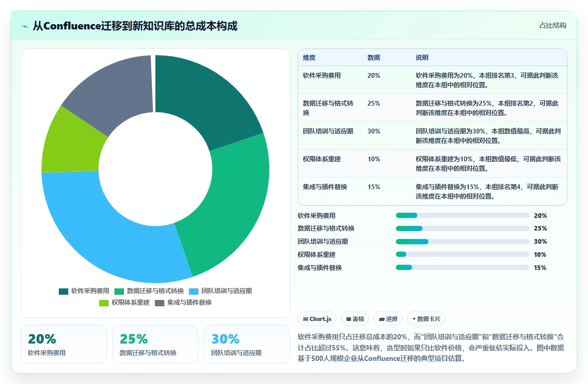Click the 30% value in table
Screen dimensions: 588x384
click(x=374, y=131)
